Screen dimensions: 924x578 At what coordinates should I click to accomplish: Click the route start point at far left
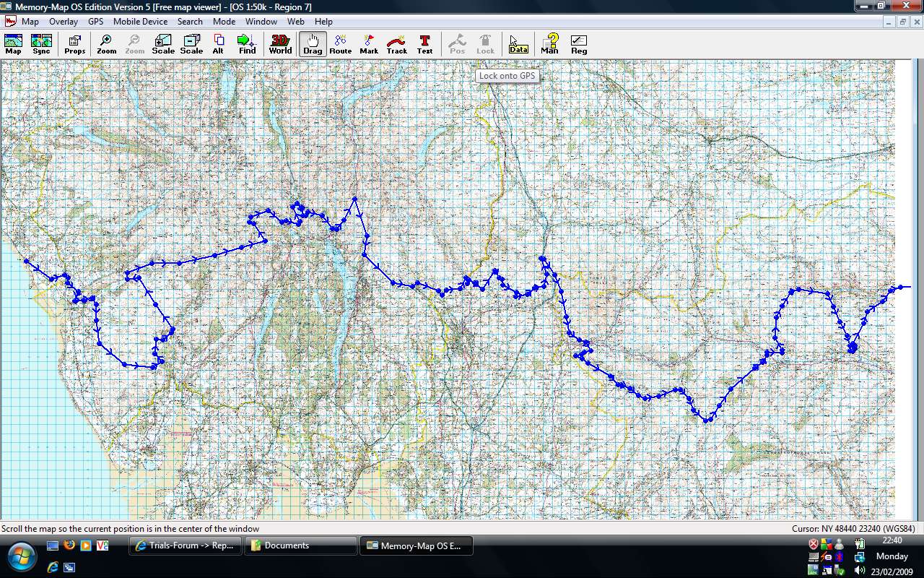(x=26, y=261)
